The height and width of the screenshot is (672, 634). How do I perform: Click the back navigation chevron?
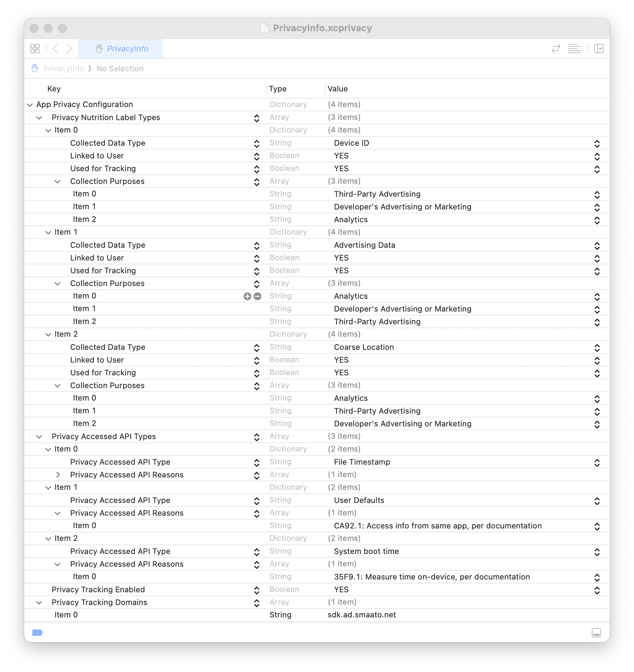coord(56,49)
